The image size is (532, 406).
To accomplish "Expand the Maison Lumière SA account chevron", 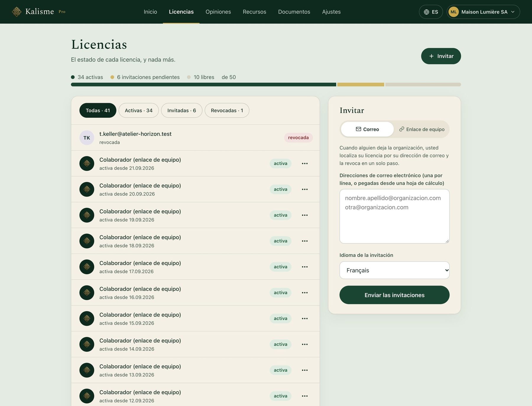I will [x=513, y=12].
